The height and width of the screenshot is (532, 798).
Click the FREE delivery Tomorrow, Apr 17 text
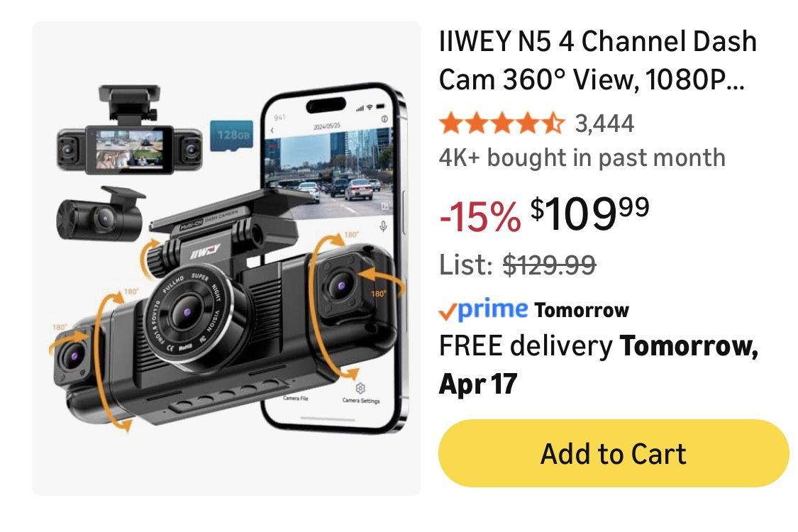pyautogui.click(x=599, y=365)
